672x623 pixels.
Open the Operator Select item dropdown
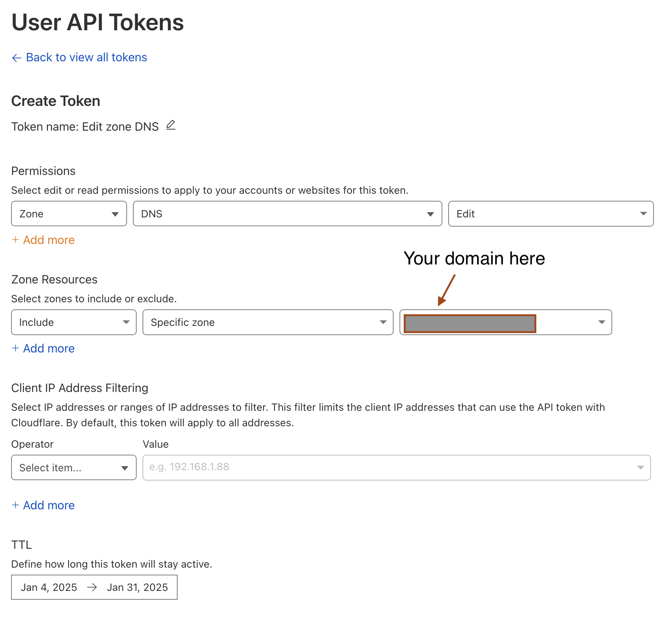pyautogui.click(x=74, y=468)
